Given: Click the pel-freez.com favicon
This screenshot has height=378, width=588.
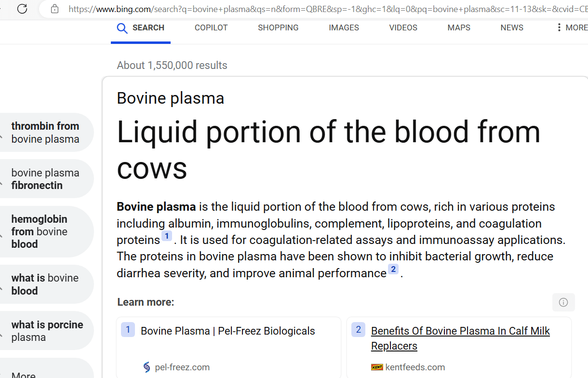Looking at the screenshot, I should click(147, 367).
